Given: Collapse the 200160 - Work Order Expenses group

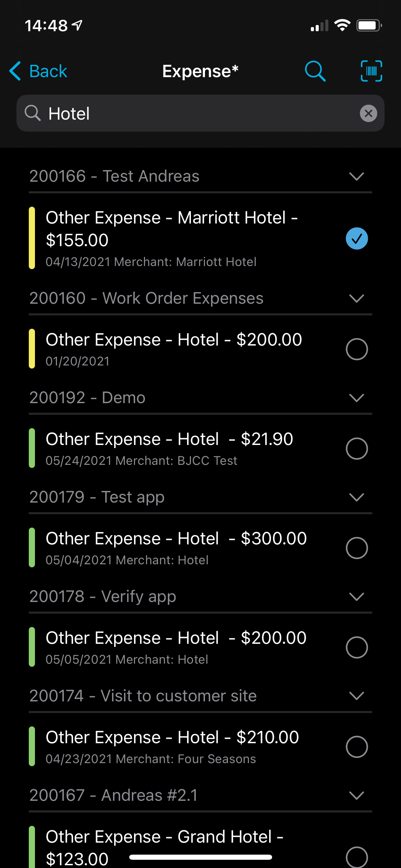Looking at the screenshot, I should click(x=356, y=298).
